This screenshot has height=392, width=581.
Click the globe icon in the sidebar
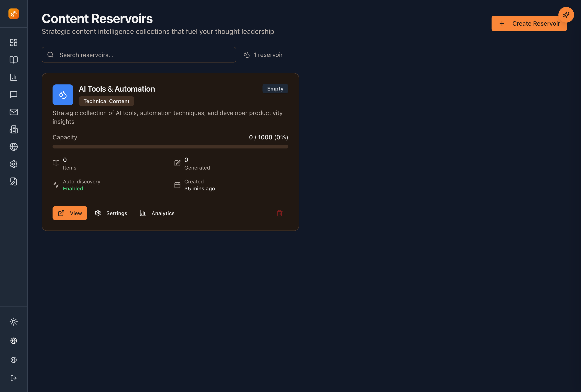[13, 147]
